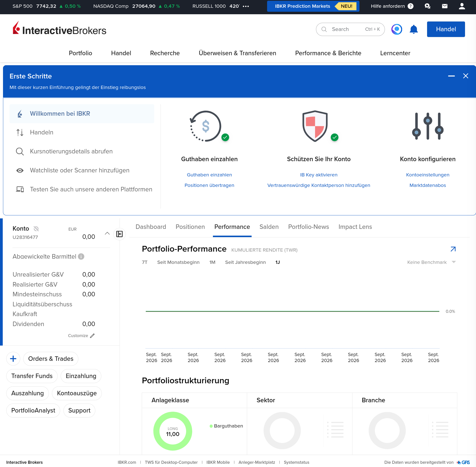Close the Erste Schritte panel
The height and width of the screenshot is (467, 476).
(466, 76)
